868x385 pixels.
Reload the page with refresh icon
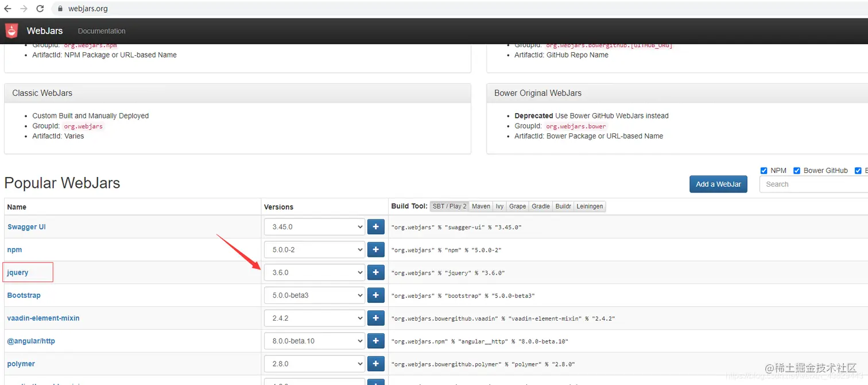pos(40,9)
